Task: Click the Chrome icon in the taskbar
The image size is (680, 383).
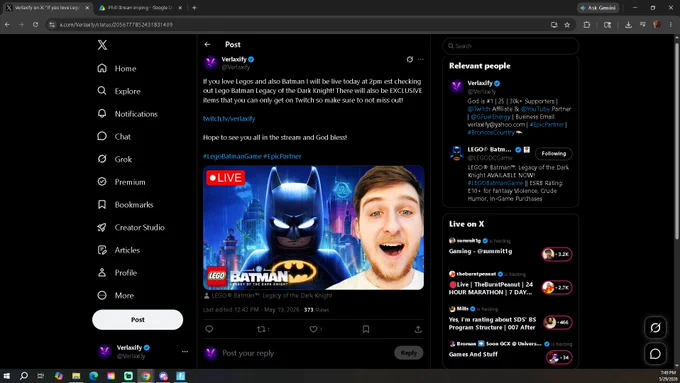Action: (146, 376)
